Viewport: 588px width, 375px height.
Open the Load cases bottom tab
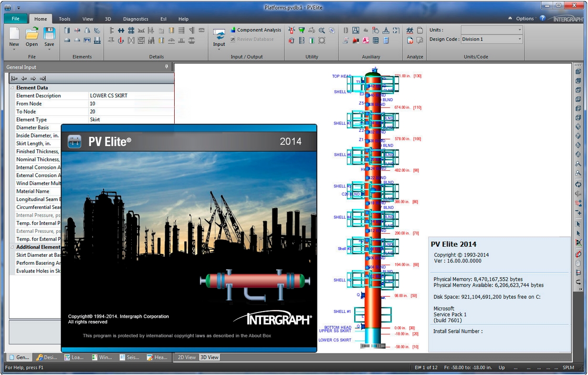[x=74, y=357]
